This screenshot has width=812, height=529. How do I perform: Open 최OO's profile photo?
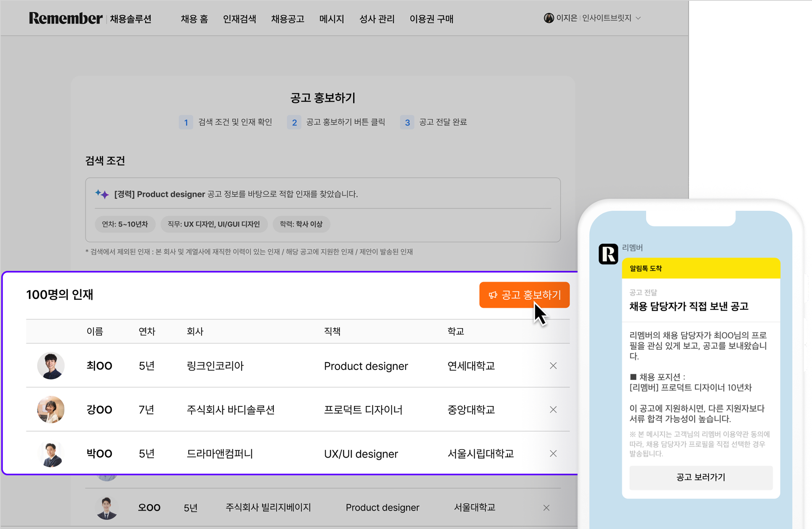[51, 366]
